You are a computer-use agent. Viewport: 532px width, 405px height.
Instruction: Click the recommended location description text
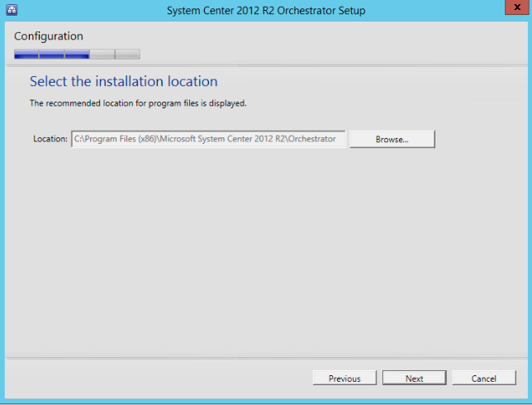(x=138, y=103)
